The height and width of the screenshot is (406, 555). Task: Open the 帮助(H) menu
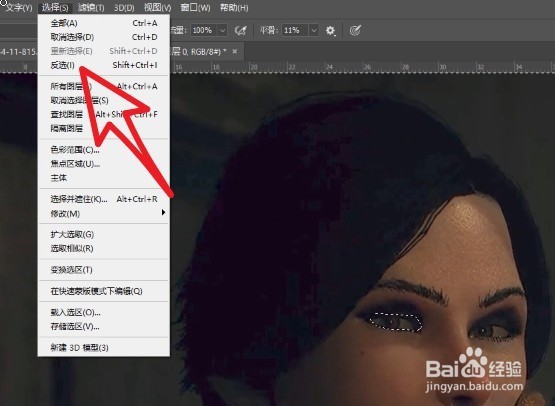point(234,7)
